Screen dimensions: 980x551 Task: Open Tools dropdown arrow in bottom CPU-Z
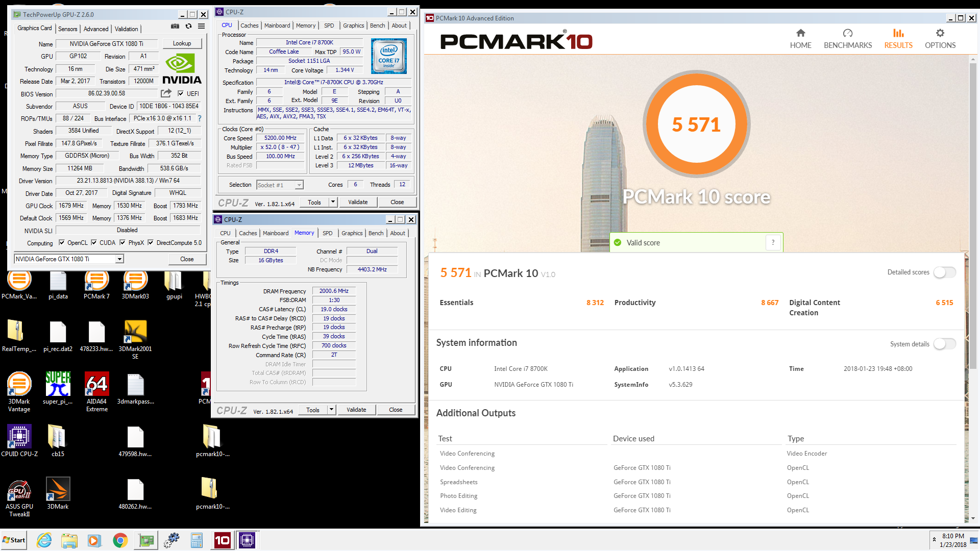[x=331, y=410]
